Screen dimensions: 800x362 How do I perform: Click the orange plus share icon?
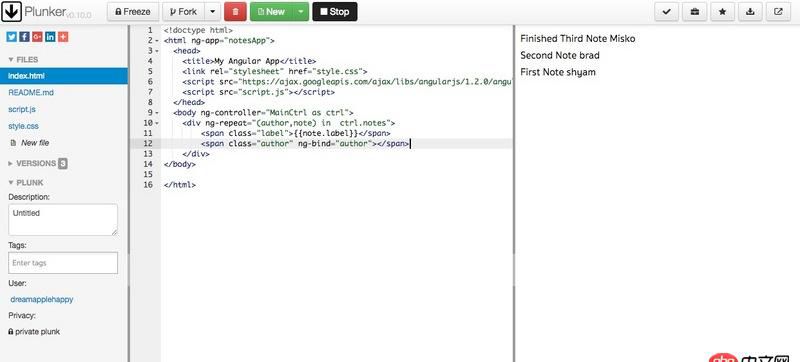[63, 37]
